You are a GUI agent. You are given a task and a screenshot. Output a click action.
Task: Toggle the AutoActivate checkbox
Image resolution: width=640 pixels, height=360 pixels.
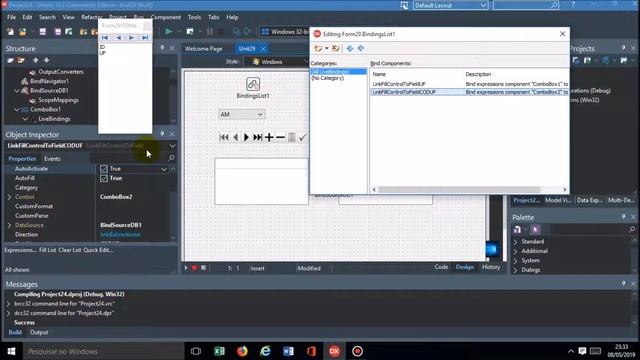[x=104, y=169]
